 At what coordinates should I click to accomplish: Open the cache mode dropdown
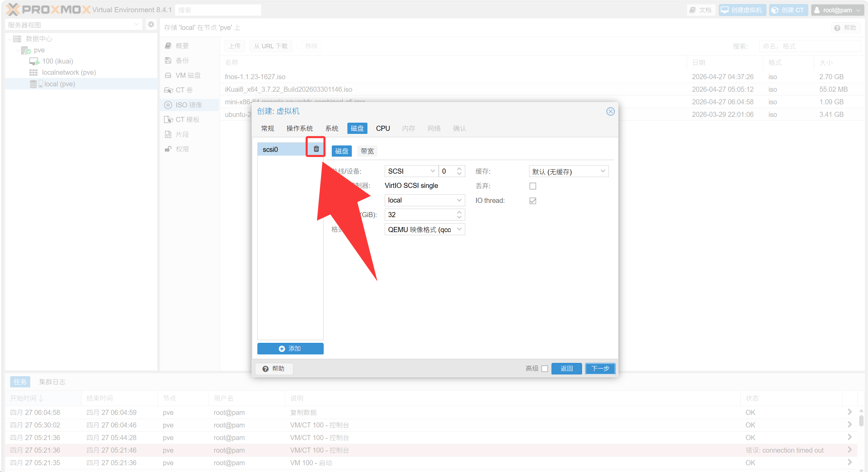tap(602, 171)
